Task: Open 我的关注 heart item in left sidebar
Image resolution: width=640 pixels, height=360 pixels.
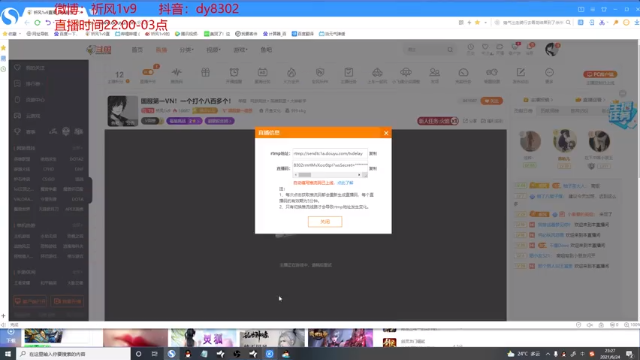Action: click(29, 68)
